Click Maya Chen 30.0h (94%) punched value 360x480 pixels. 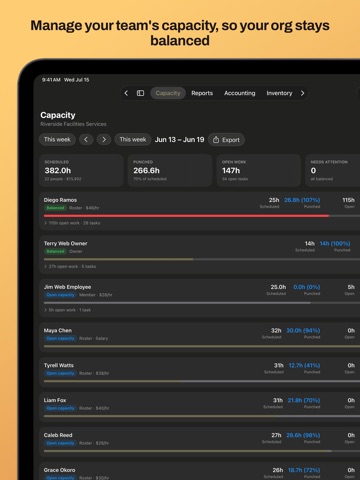point(303,330)
